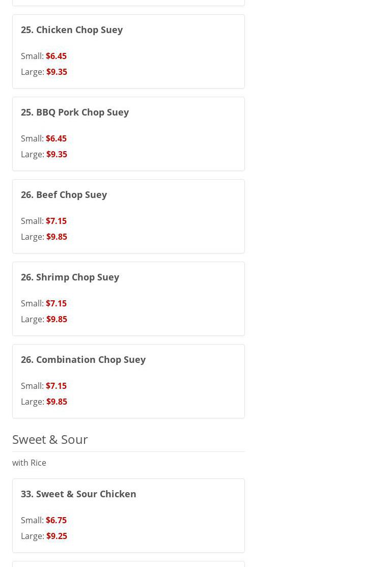
Task: Click the $6.75 small Sweet & Sour Chicken price
Action: tap(56, 520)
